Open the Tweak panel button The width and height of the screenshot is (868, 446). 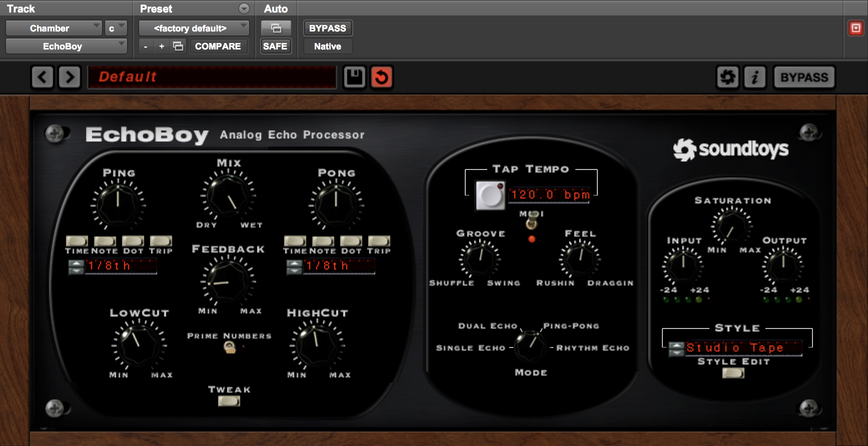click(x=229, y=401)
